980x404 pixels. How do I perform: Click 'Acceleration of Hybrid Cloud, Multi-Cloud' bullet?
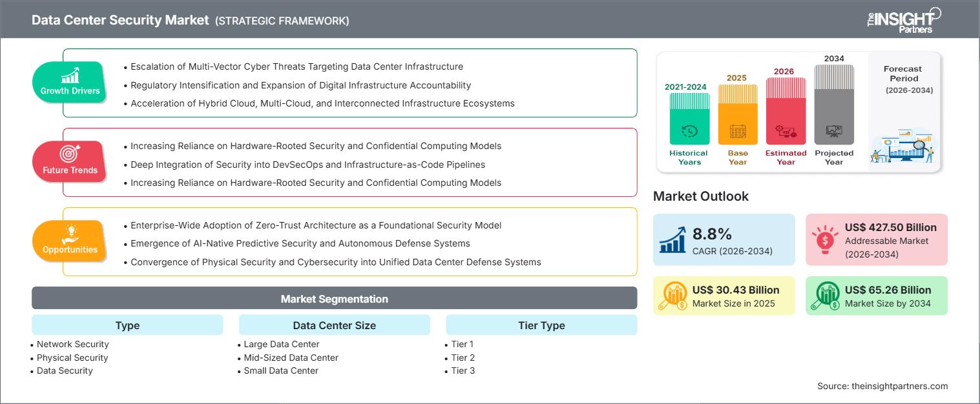tap(322, 103)
